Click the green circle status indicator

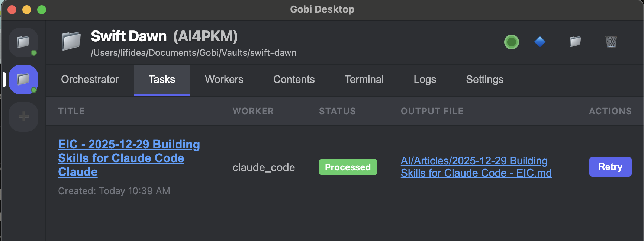[511, 42]
